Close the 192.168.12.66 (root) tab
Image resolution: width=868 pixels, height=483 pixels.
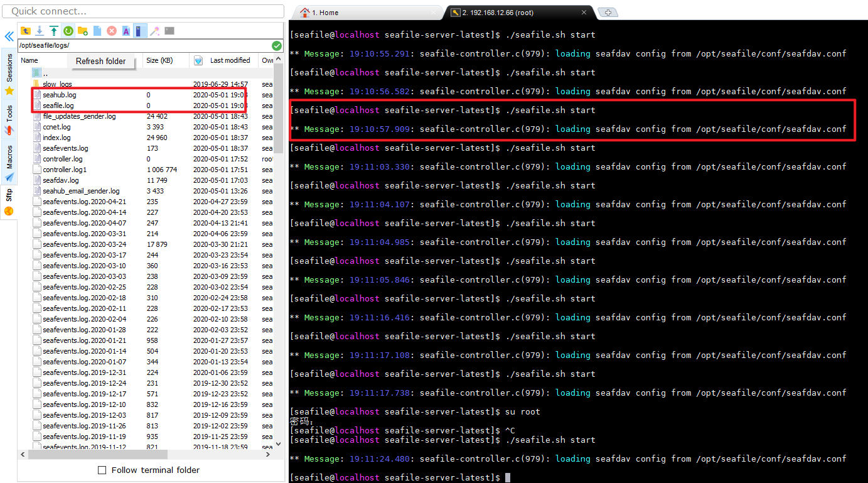tap(584, 13)
